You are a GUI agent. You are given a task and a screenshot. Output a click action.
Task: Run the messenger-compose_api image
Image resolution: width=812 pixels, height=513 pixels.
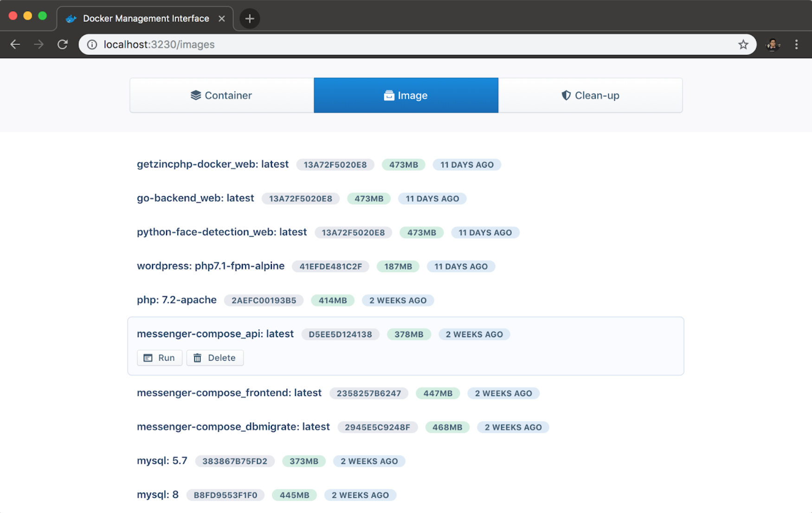pos(159,358)
